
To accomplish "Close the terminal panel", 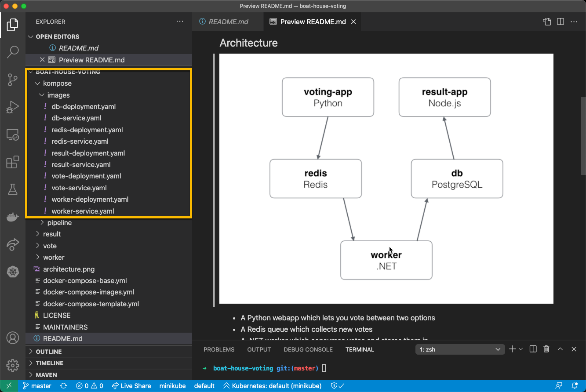I will pos(574,349).
